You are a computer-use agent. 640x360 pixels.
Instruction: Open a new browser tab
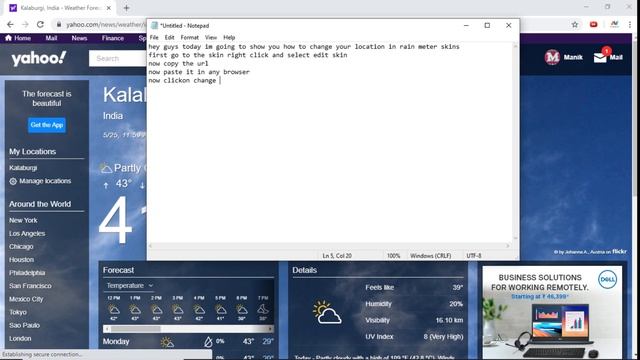coord(127,8)
